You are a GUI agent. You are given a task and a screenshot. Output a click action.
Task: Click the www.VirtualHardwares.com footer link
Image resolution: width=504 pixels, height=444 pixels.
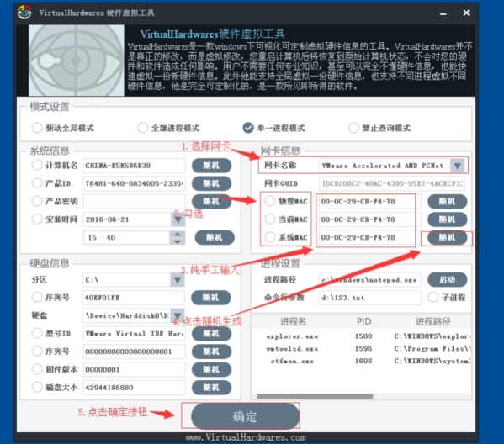click(246, 437)
